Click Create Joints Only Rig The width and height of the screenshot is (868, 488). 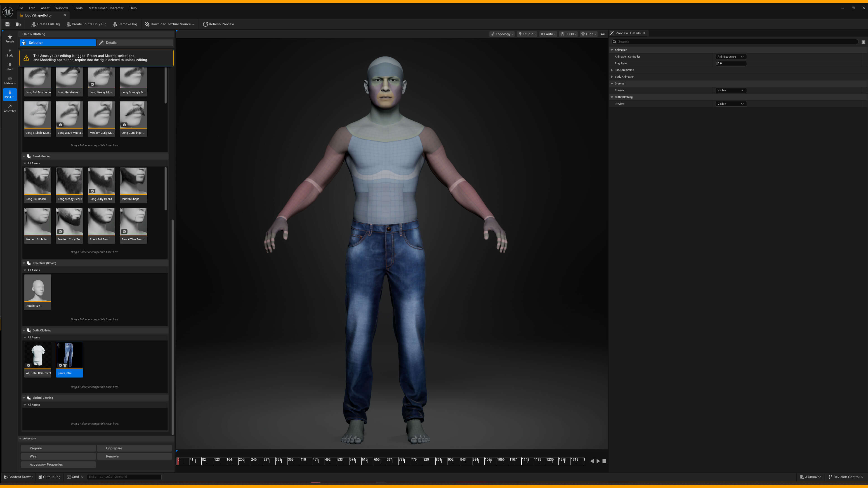click(x=87, y=24)
